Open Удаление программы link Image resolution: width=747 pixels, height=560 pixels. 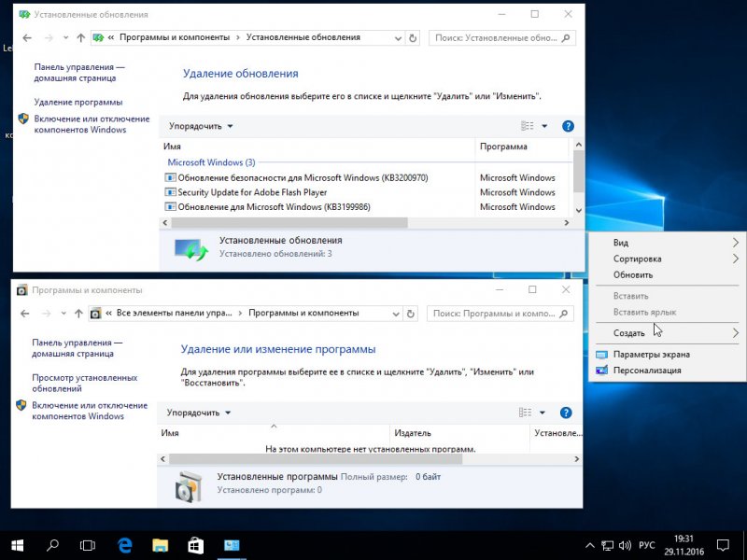(x=78, y=102)
